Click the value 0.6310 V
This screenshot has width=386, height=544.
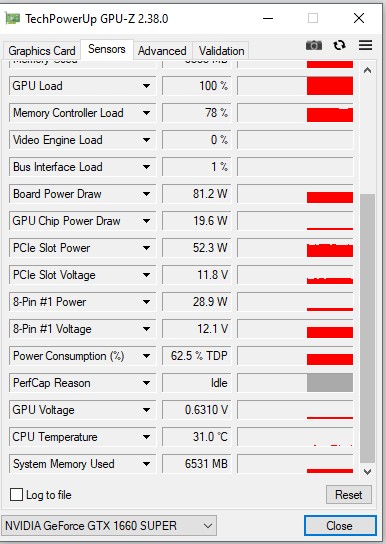point(197,410)
